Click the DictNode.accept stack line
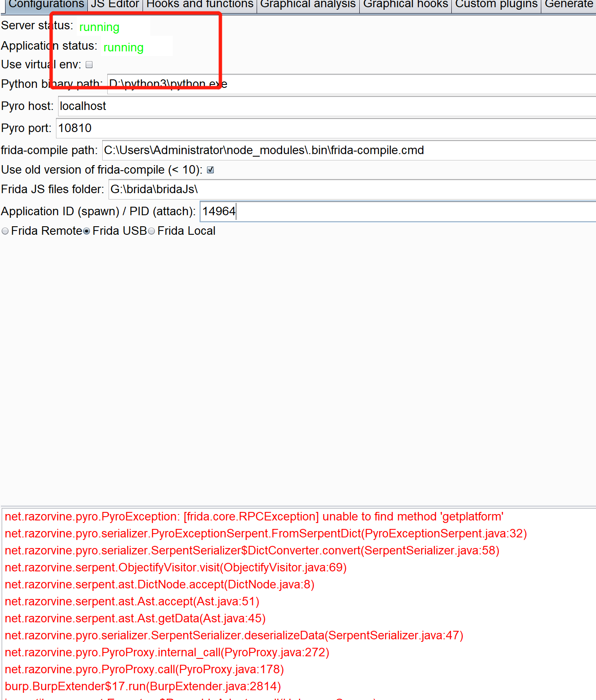Image resolution: width=596 pixels, height=700 pixels. click(159, 585)
